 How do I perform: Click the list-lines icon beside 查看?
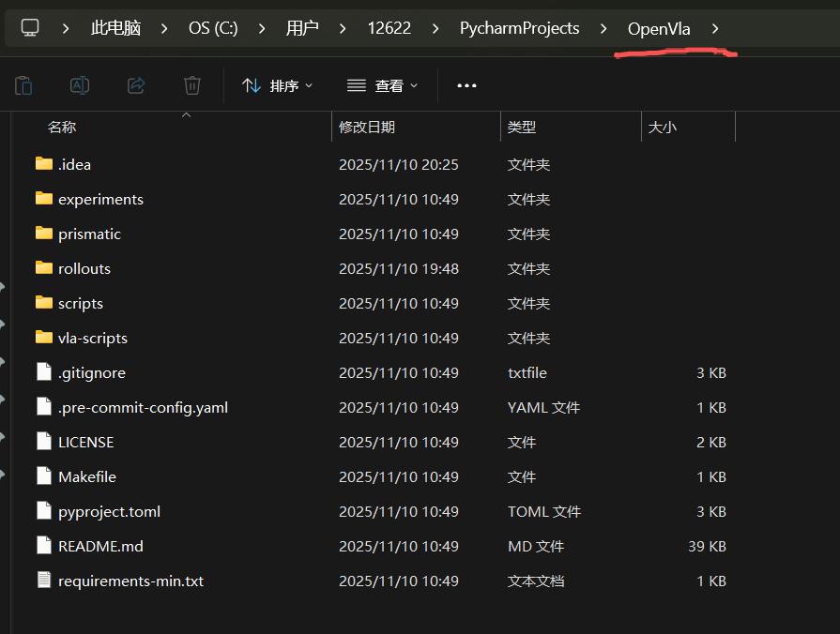[x=357, y=85]
